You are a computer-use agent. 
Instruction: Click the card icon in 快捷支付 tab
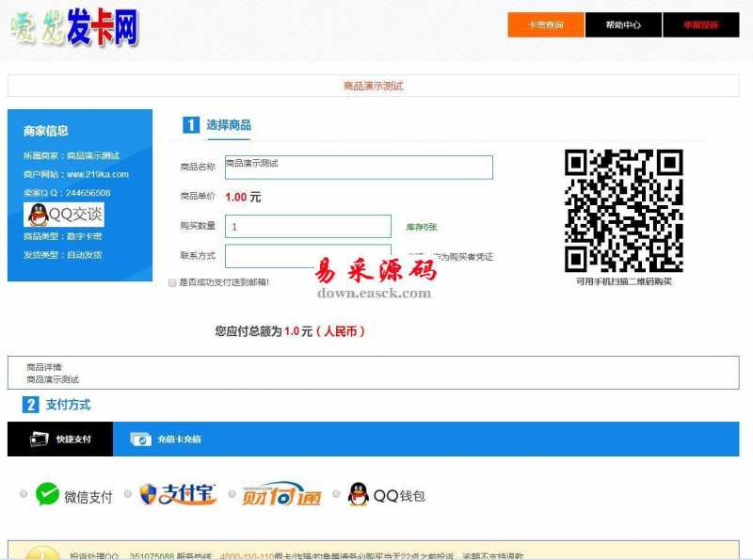[39, 439]
